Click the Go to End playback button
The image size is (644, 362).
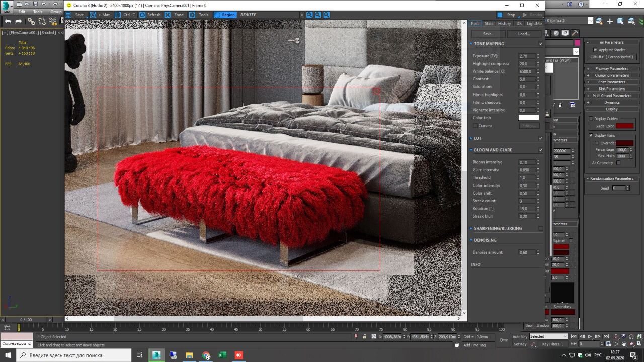coord(606,336)
